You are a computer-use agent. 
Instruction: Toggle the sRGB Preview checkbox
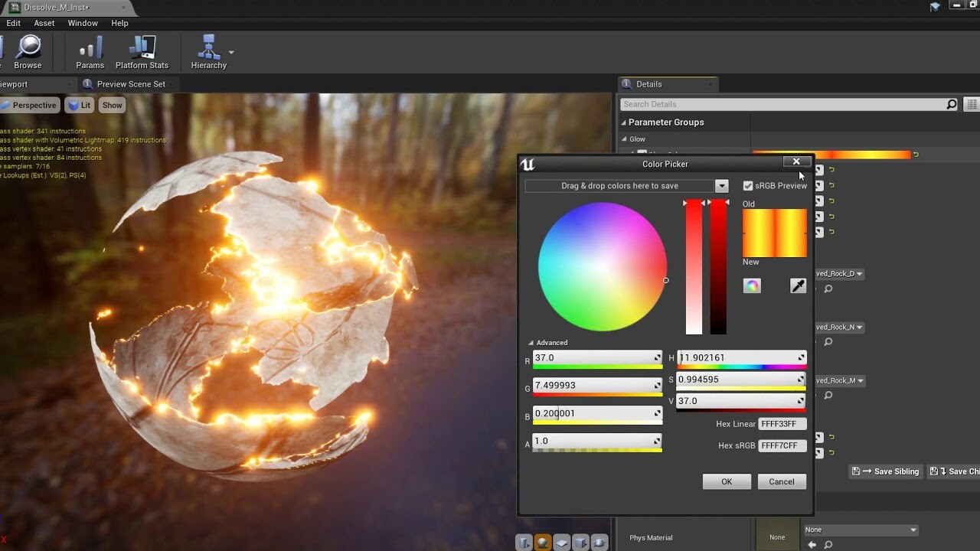click(x=748, y=185)
